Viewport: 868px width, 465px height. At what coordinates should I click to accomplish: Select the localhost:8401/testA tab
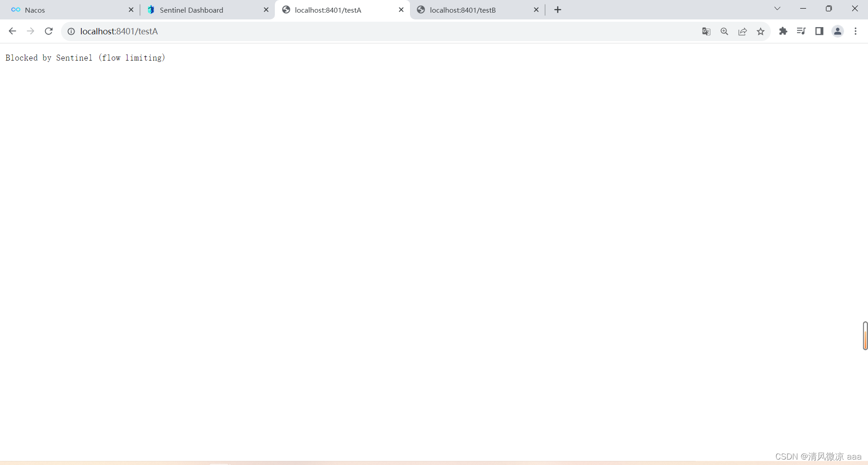tap(342, 10)
